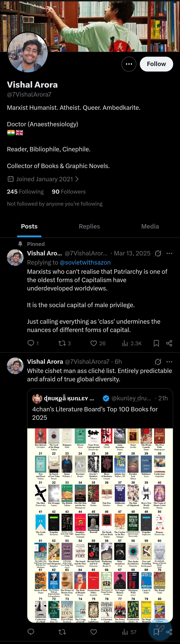Bookmark the pinned post
180x644 pixels.
click(156, 343)
